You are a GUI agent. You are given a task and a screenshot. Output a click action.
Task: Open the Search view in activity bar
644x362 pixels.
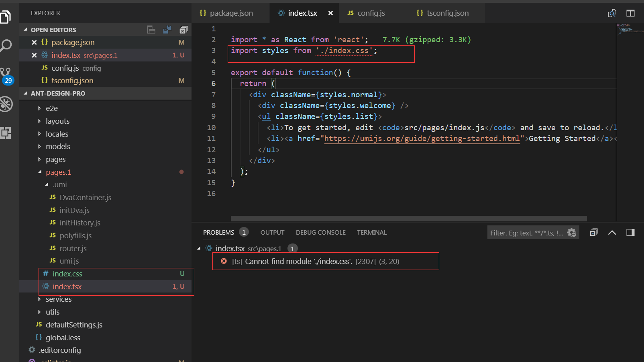coord(6,46)
